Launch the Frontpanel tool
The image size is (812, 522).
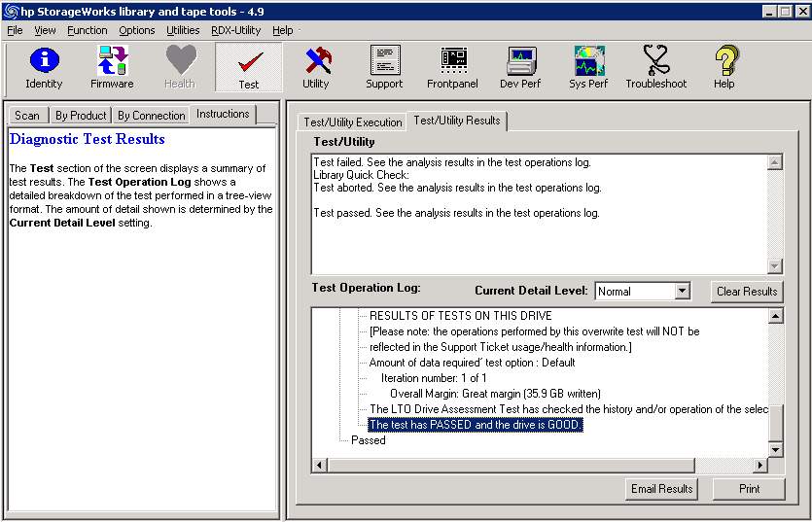[452, 67]
